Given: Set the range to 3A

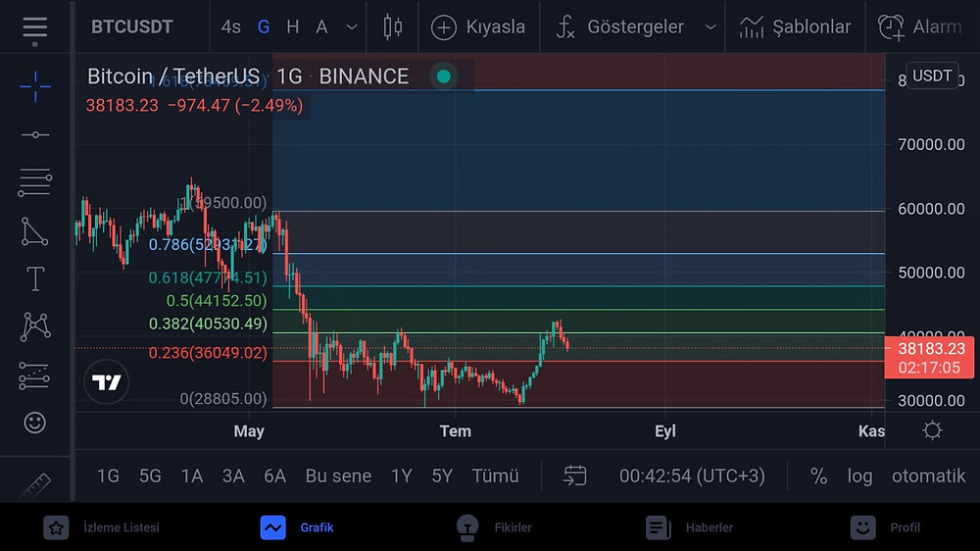Looking at the screenshot, I should [233, 476].
